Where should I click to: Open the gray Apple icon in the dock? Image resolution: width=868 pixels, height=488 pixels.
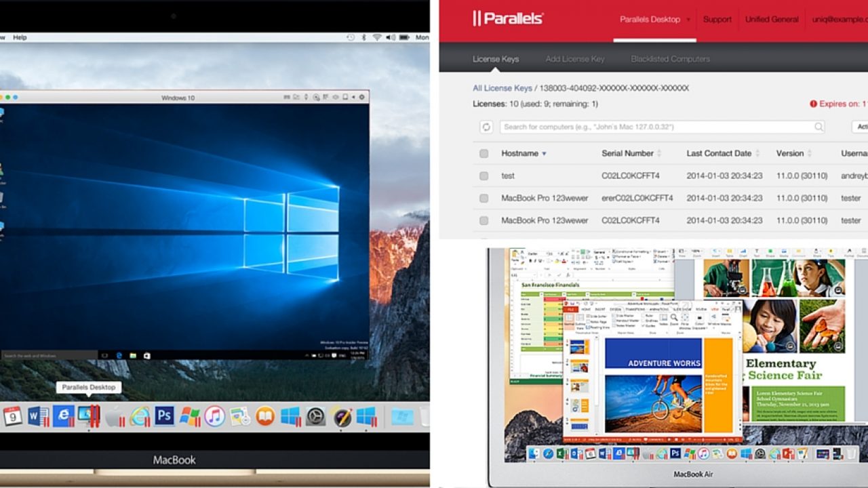point(114,415)
